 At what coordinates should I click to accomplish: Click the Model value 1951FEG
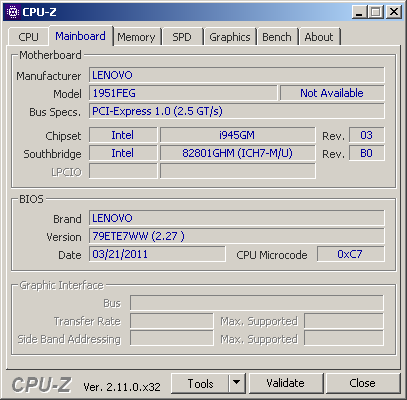coord(183,93)
